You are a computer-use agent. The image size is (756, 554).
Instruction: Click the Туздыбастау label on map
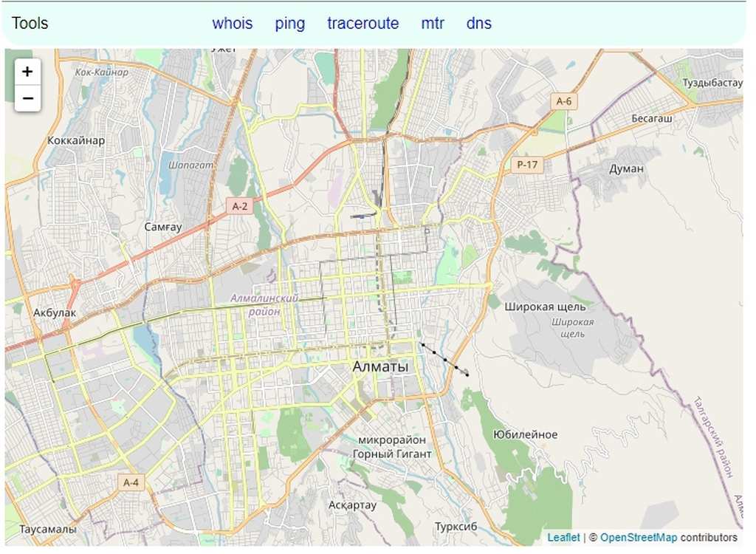point(712,83)
